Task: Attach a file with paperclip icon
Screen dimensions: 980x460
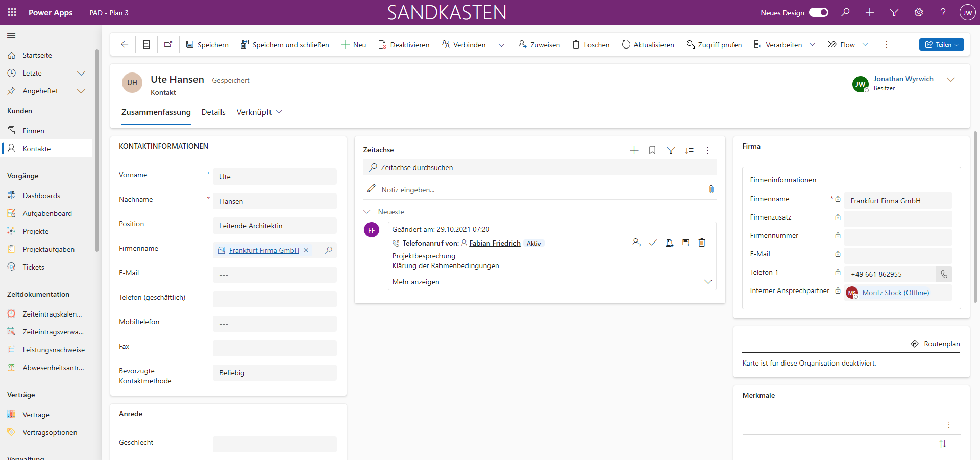Action: 711,189
